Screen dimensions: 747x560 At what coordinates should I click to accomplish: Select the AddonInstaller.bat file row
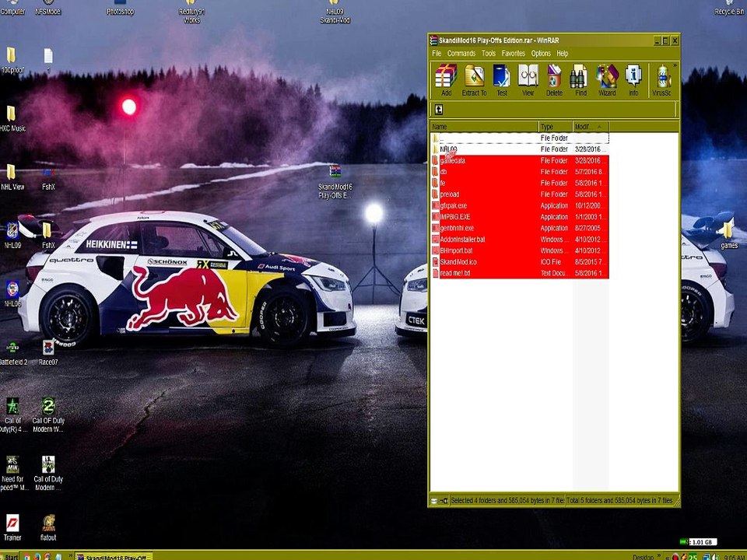coord(520,240)
